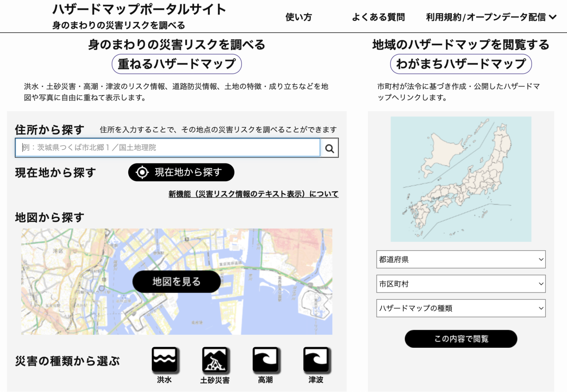Expand 利用規約/オープンデータ配信 menu
This screenshot has height=392, width=567.
pos(491,17)
